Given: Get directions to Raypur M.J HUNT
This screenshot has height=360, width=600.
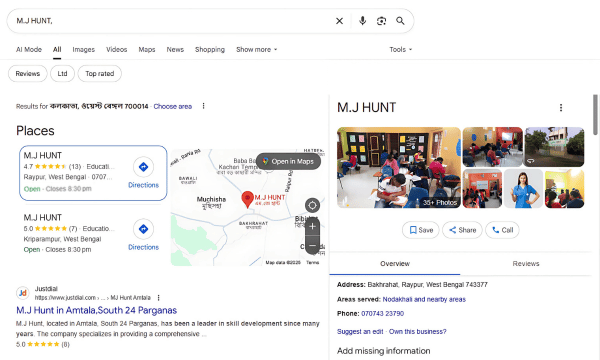Looking at the screenshot, I should click(x=143, y=173).
